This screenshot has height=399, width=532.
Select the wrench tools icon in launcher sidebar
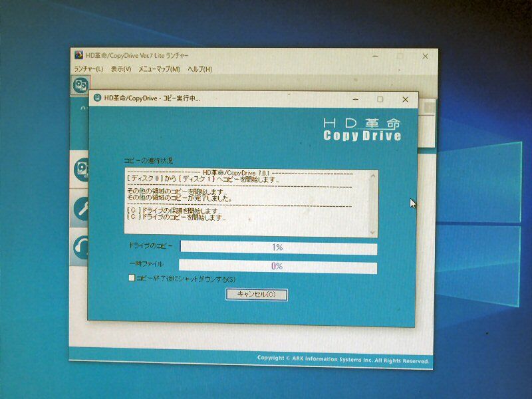click(x=80, y=209)
